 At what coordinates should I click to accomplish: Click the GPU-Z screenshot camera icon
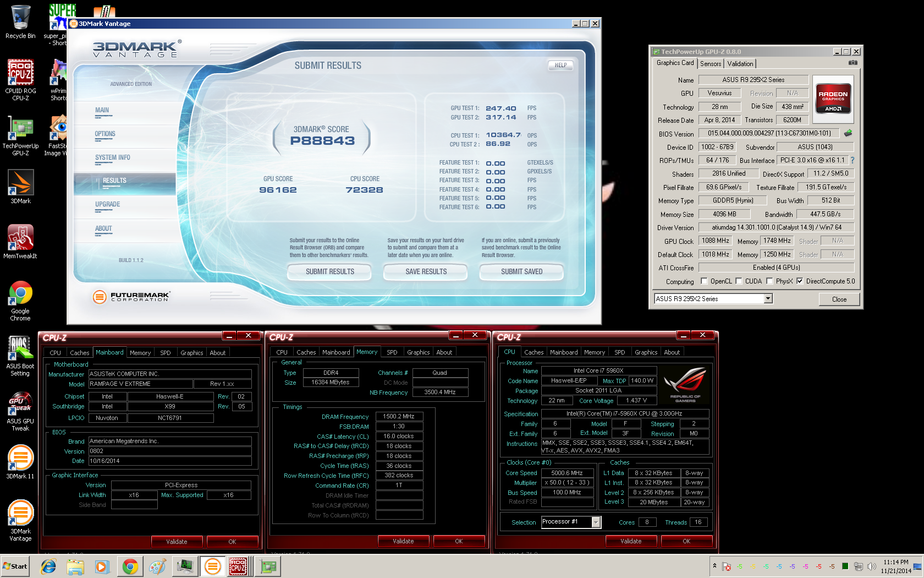853,63
